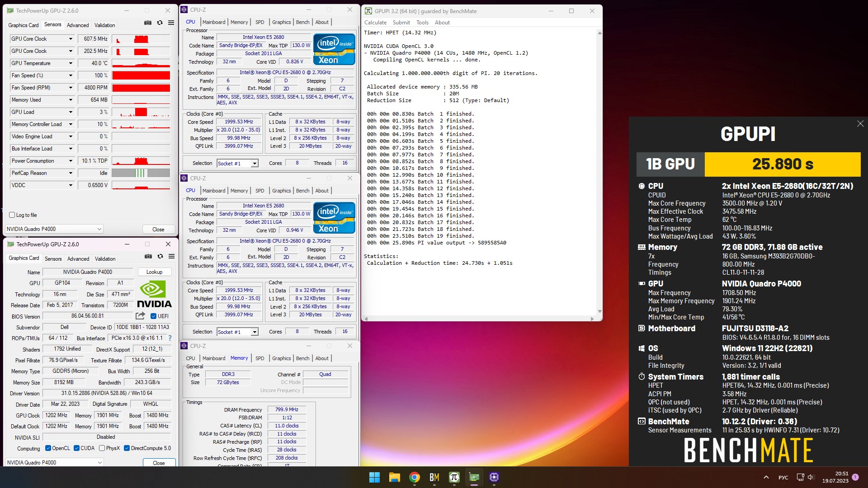
Task: Click Intel Xeon logo in middle CPU-Z window
Action: click(x=334, y=218)
